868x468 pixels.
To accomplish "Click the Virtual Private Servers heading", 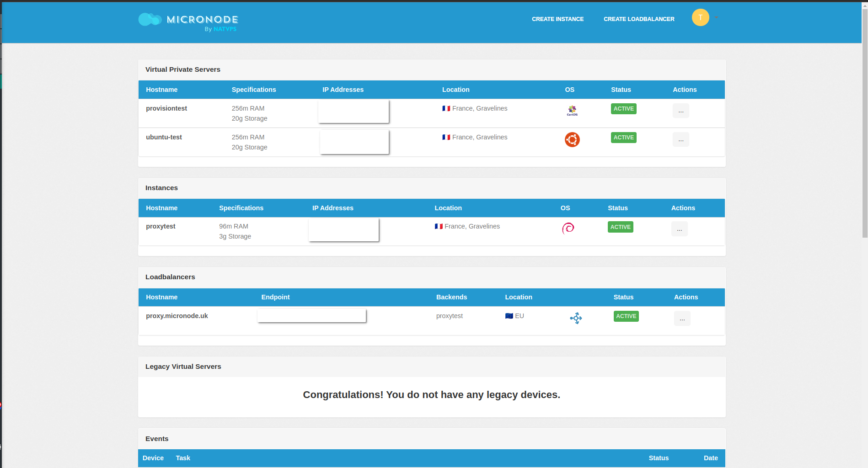I will point(183,69).
